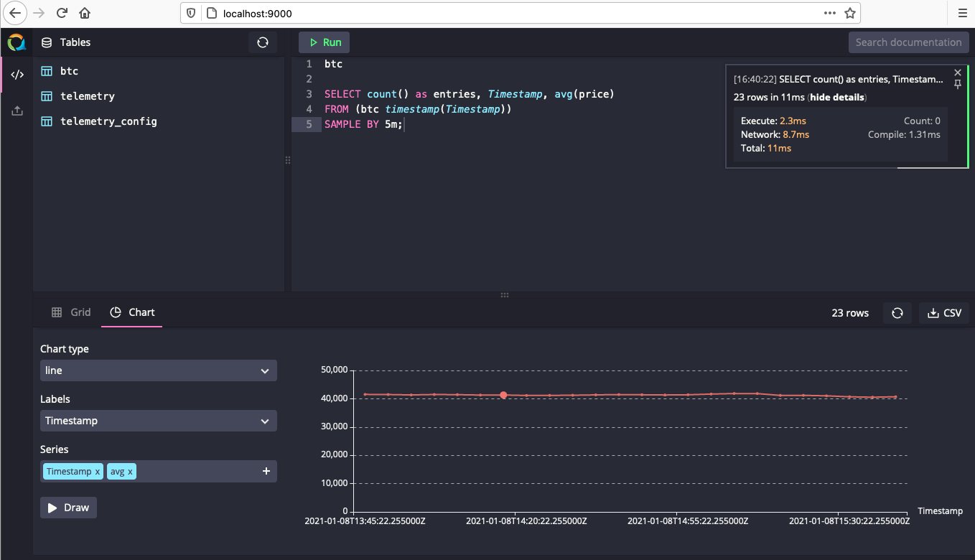The height and width of the screenshot is (560, 975).
Task: Open the Labels dropdown
Action: pos(158,421)
